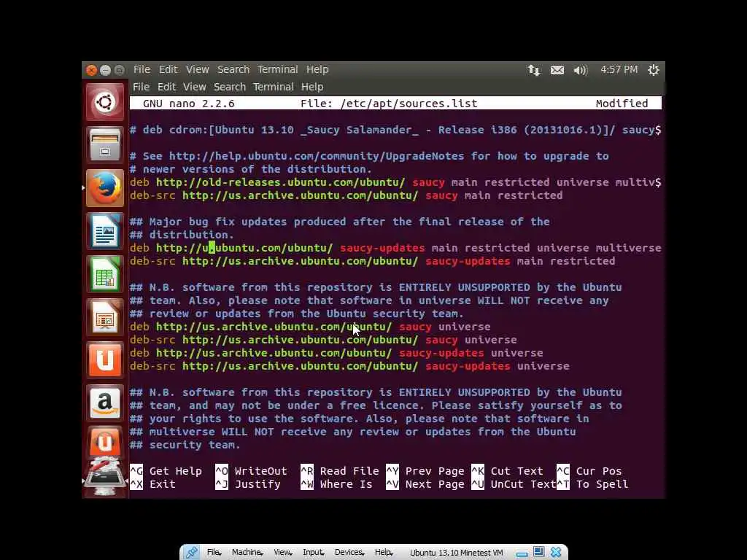Click 'Major bug fix updates' comment line
This screenshot has width=747, height=560.
point(340,222)
